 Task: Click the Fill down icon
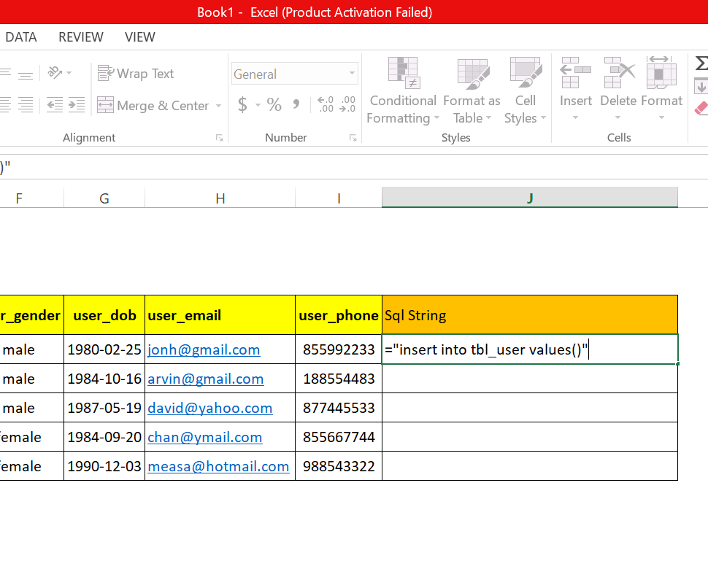coord(701,86)
